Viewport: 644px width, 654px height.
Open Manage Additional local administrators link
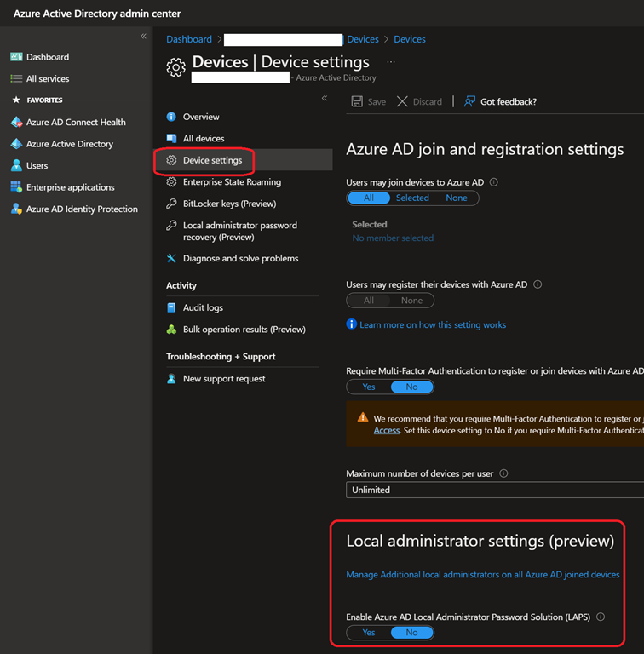coord(482,575)
